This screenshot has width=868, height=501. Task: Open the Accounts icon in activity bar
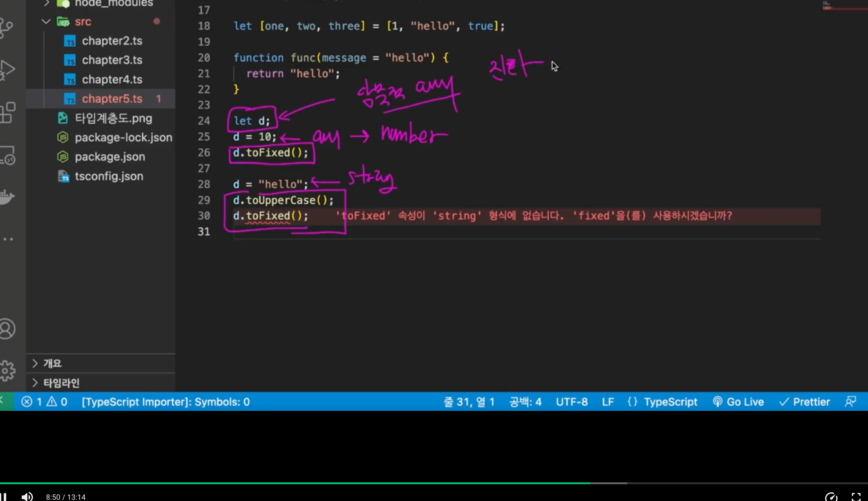coord(7,329)
